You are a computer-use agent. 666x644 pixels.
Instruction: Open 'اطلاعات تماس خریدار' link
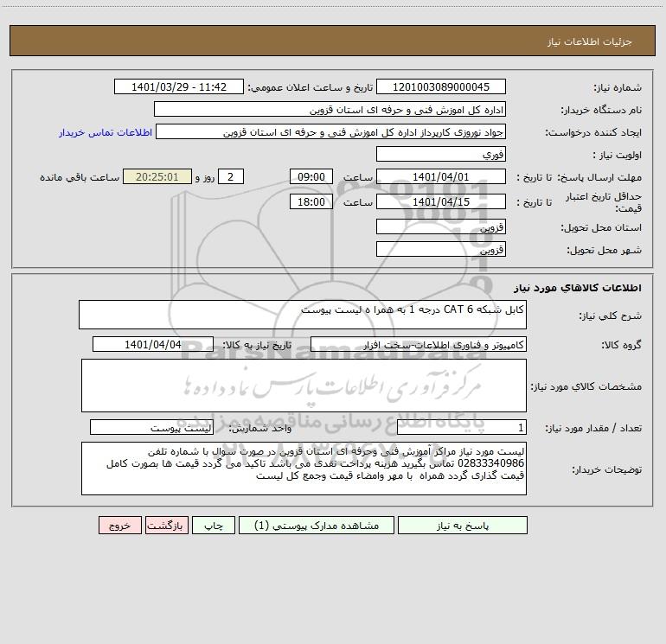click(x=106, y=132)
